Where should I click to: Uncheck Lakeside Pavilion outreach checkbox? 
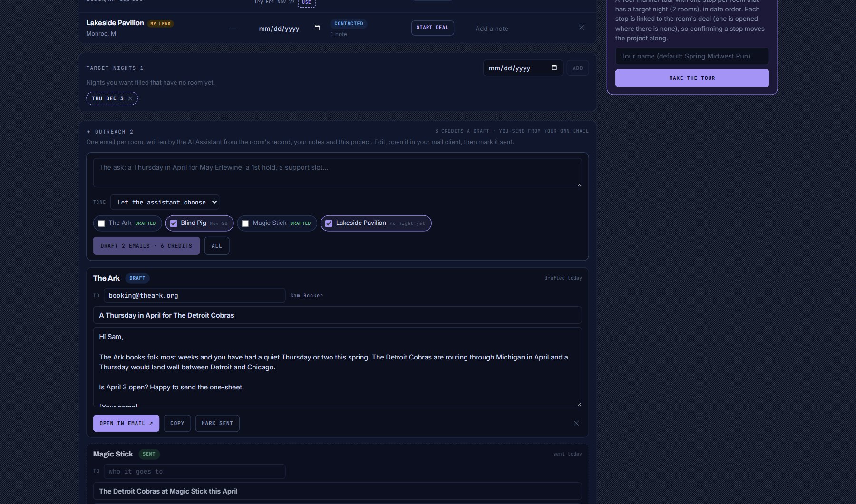click(329, 223)
